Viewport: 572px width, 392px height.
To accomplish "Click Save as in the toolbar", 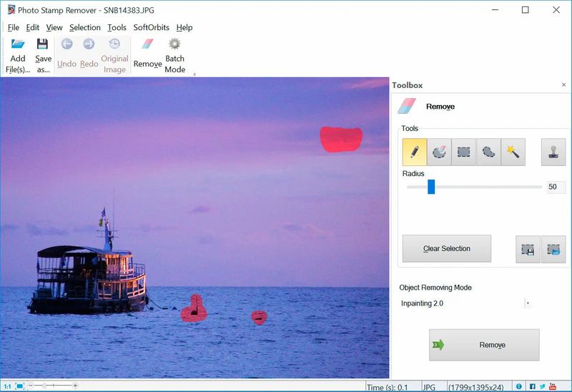I will (43, 55).
